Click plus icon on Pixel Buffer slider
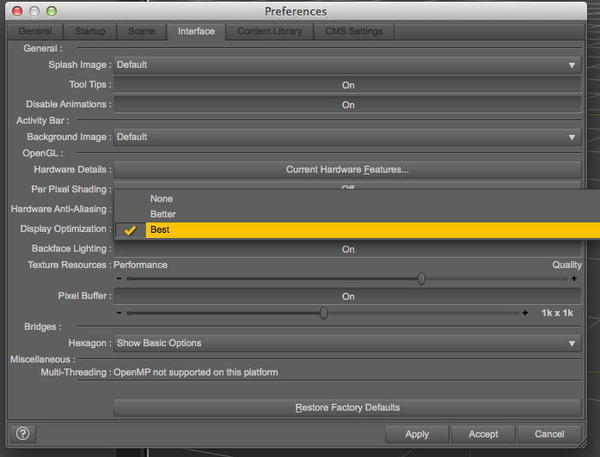 (x=526, y=313)
